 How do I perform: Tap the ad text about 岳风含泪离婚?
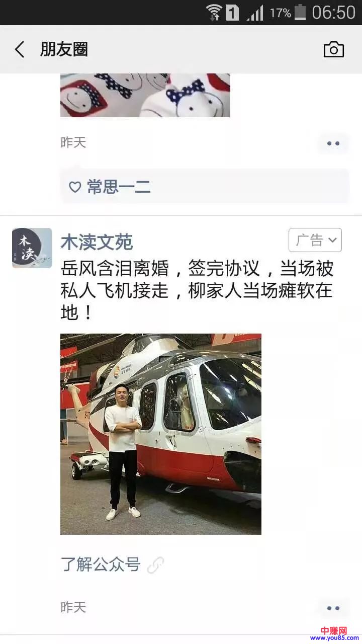coord(197,291)
